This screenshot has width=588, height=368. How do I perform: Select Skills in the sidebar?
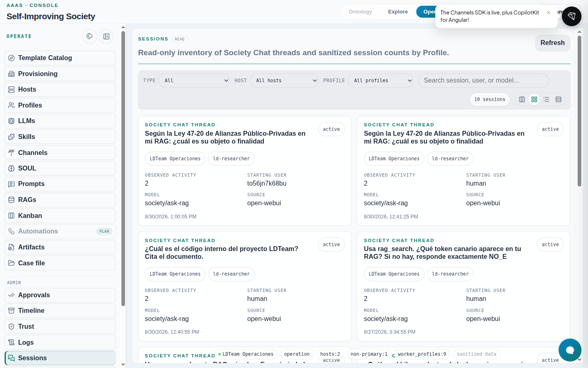(x=60, y=137)
